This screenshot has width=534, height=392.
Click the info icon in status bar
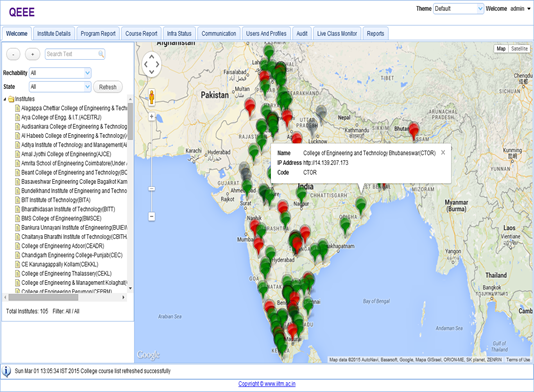[6, 371]
